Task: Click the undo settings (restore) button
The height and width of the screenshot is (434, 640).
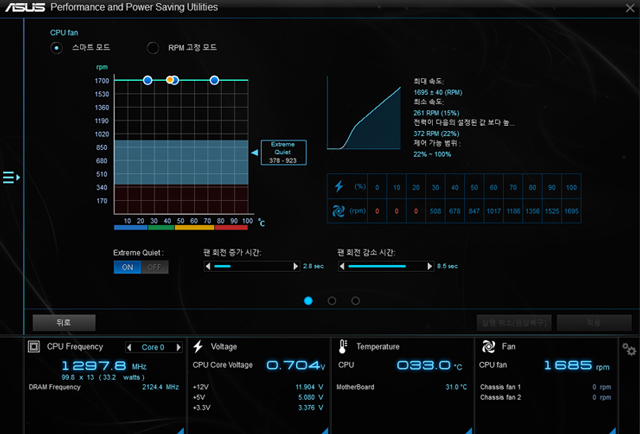Action: click(x=514, y=323)
